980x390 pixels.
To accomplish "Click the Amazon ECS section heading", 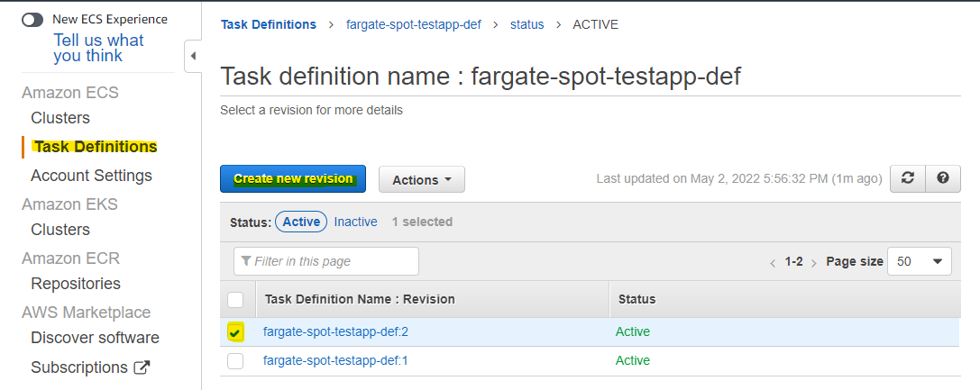I will 70,93.
